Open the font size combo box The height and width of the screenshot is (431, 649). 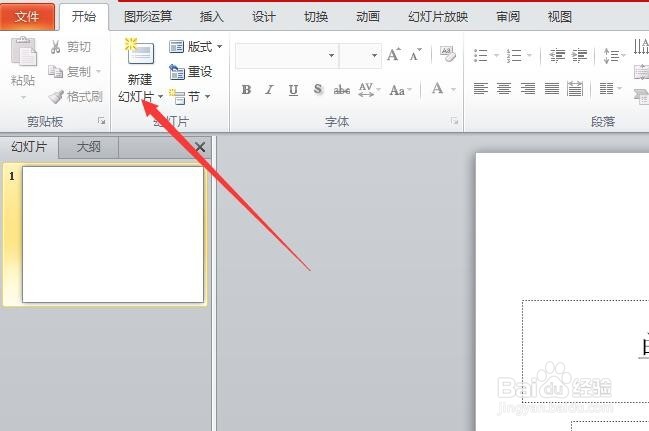360,55
